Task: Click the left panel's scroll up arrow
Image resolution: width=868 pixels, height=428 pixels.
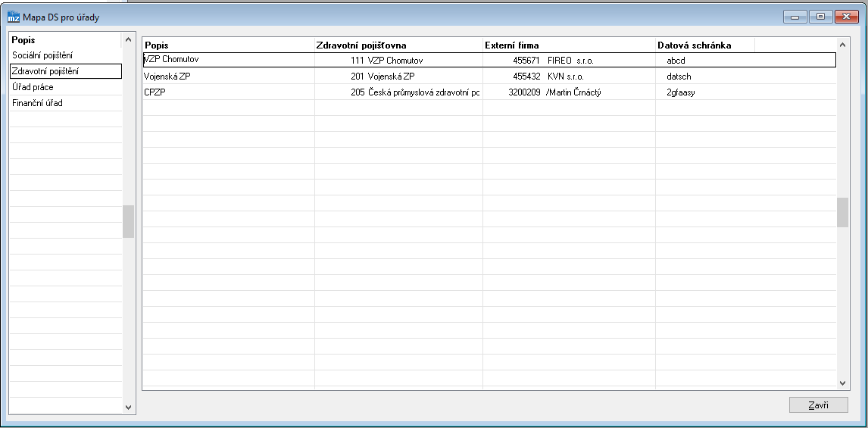Action: click(x=129, y=40)
